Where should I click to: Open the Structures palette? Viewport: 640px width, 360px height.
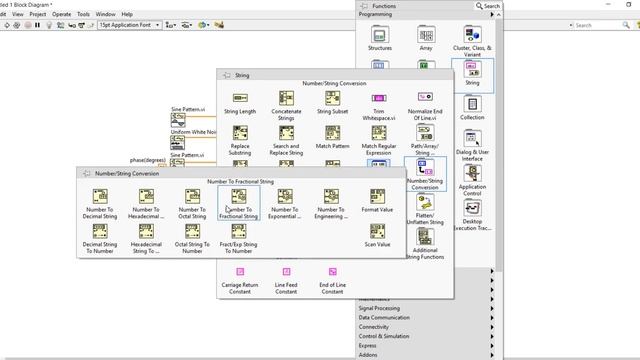380,38
